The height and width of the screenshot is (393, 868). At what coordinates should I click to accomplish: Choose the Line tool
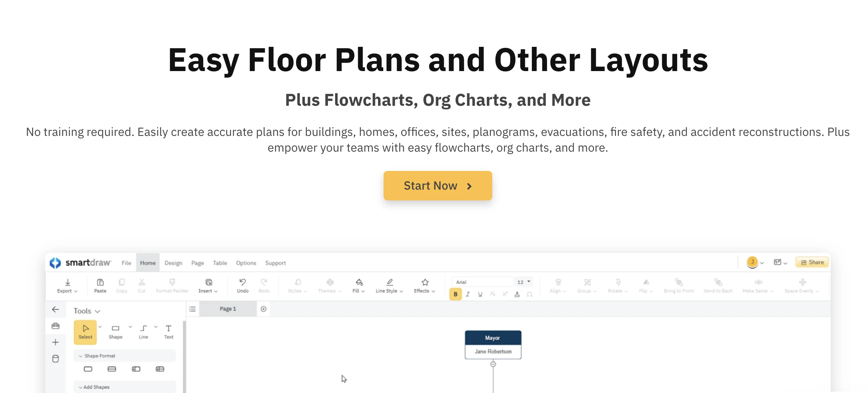click(143, 332)
